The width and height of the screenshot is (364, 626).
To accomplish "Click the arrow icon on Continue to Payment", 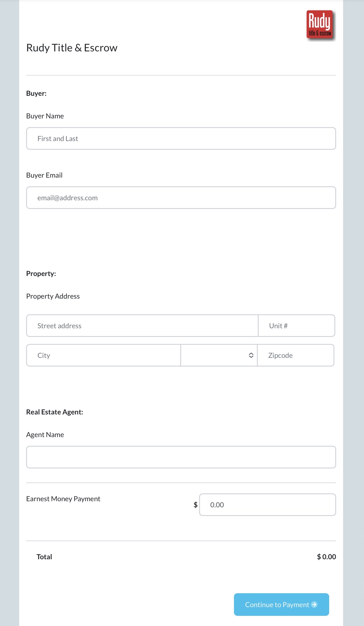I will [314, 605].
